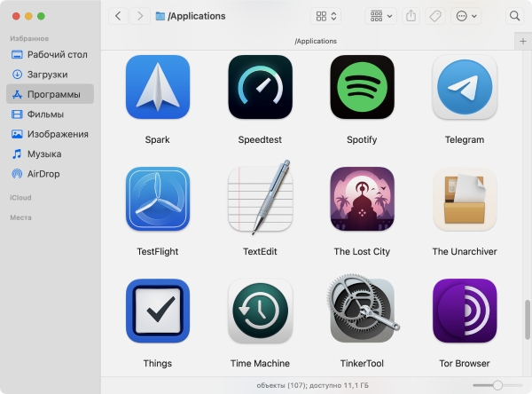This screenshot has height=394, width=532.
Task: Select the Speedtest app icon
Action: (260, 87)
